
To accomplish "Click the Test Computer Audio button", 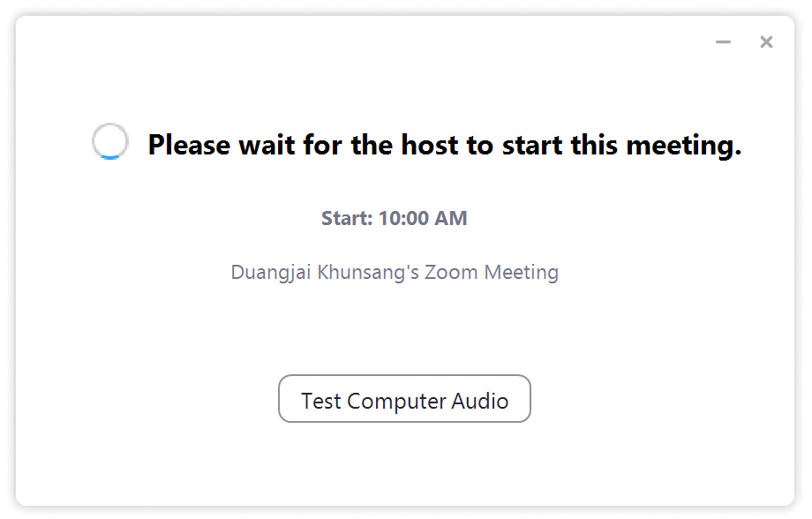I will pyautogui.click(x=404, y=399).
